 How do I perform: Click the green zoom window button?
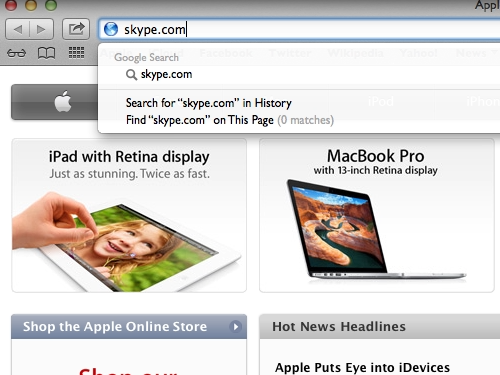click(51, 5)
